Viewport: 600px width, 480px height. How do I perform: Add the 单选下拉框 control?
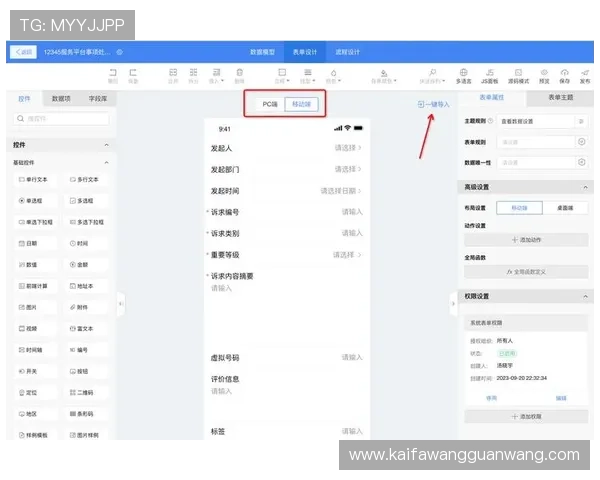coord(35,222)
